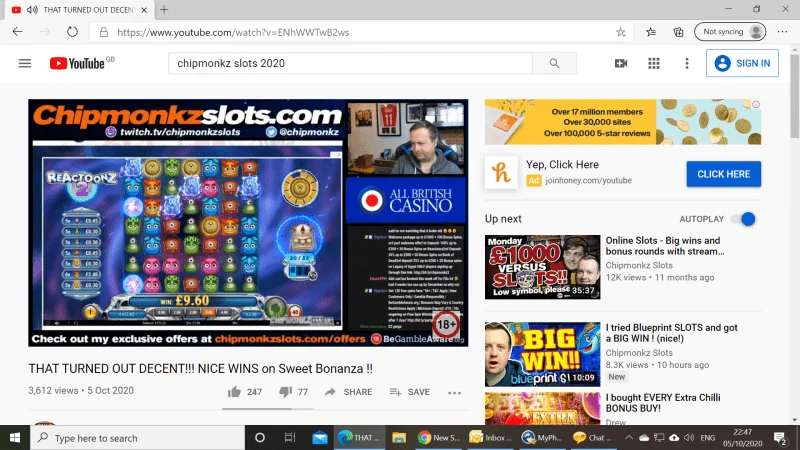Mute tab using speaker icon
The image size is (800, 450).
tap(32, 10)
